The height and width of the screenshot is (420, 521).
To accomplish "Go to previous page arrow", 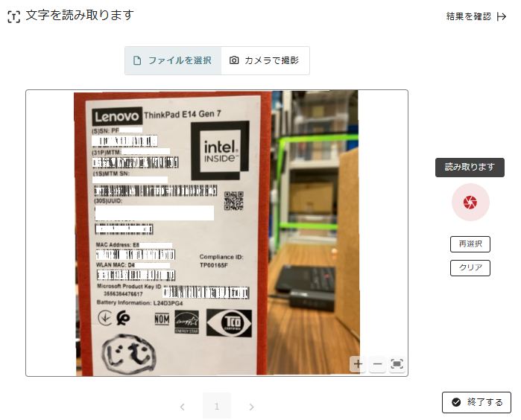I will point(182,407).
